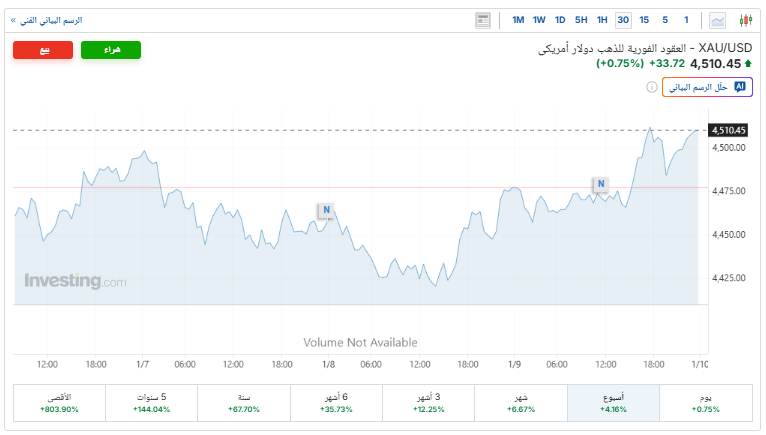Switch to the 5 years (5 سنوات) range
Viewport: 766px width, 435px height.
pyautogui.click(x=152, y=403)
